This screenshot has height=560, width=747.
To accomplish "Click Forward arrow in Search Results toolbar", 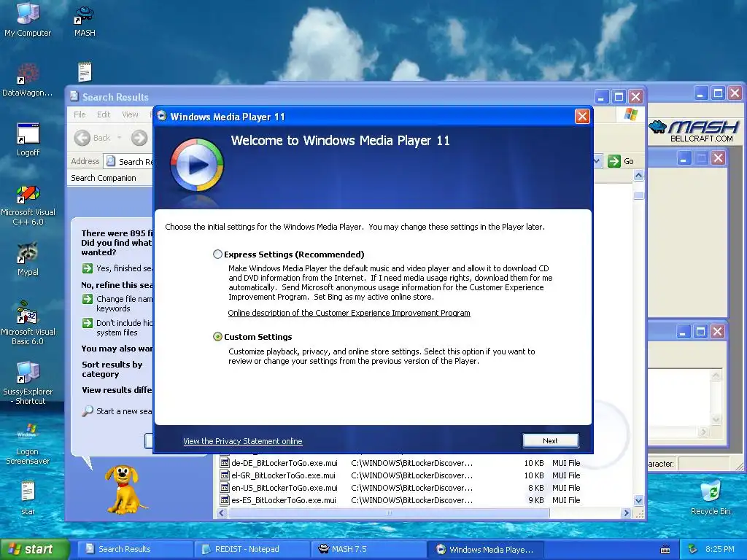I will pos(139,138).
